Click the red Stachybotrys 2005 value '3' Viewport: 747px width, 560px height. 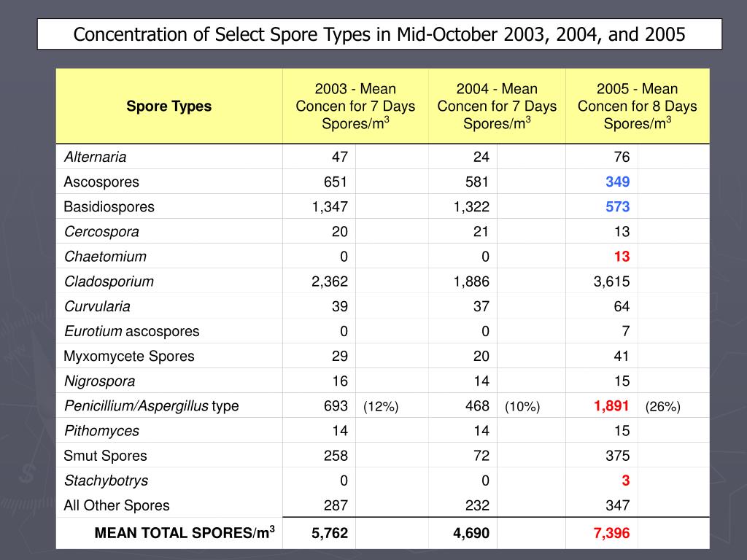pos(626,481)
